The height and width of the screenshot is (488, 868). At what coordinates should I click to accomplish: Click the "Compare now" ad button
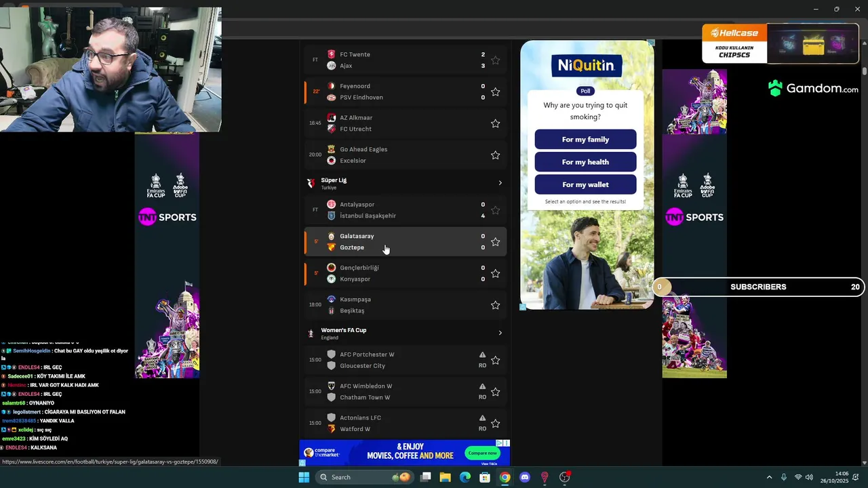click(x=482, y=453)
